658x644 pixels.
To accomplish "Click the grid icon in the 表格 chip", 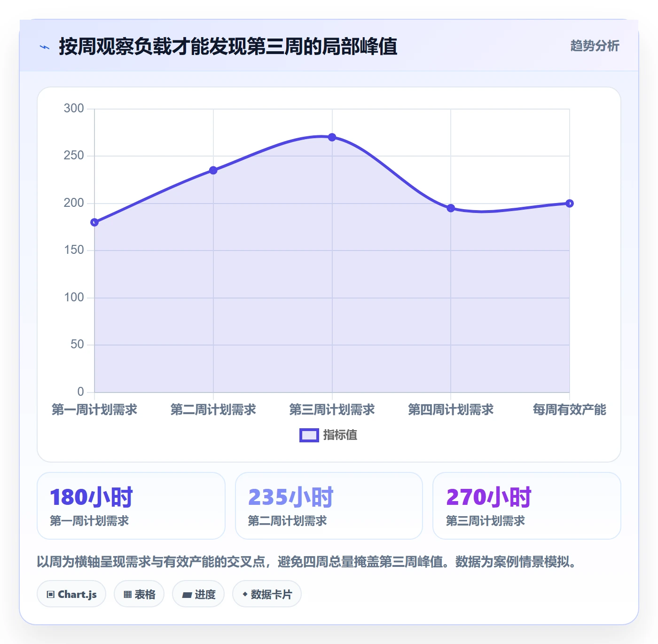I will pyautogui.click(x=128, y=595).
